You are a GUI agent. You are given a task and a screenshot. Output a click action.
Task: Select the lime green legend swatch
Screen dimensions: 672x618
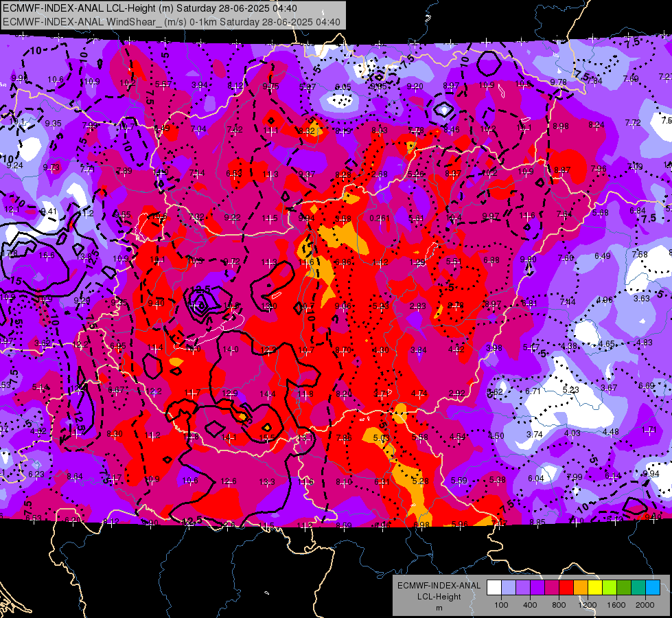tap(610, 588)
